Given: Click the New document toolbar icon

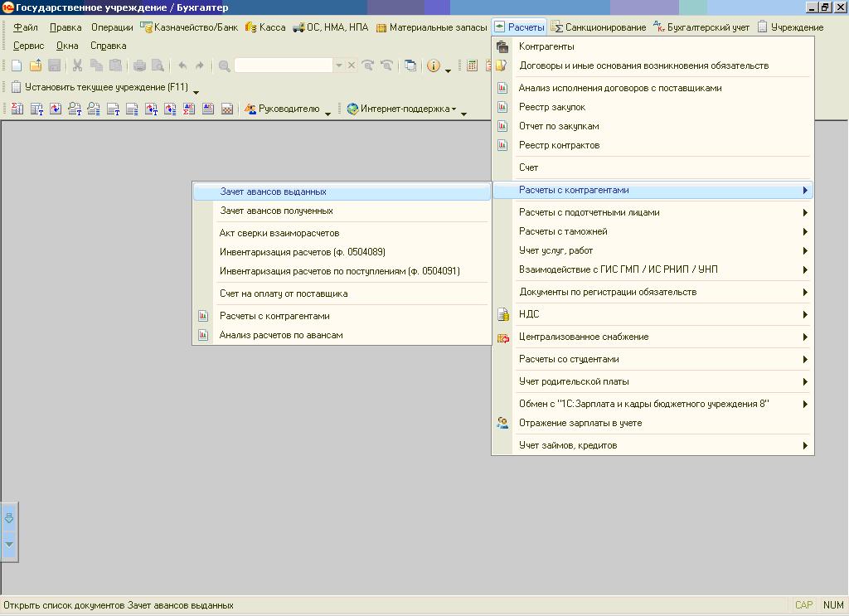Looking at the screenshot, I should [x=17, y=65].
